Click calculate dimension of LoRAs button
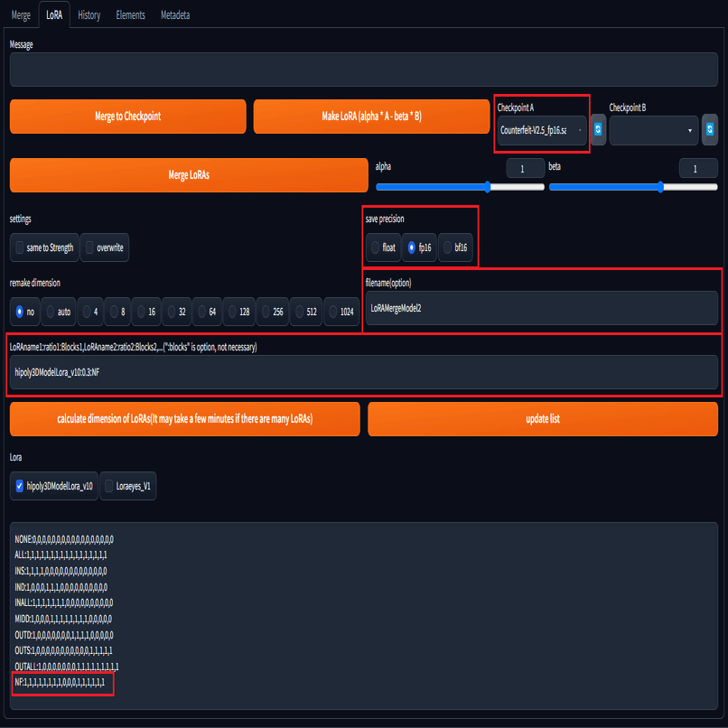This screenshot has width=728, height=728. pos(185,419)
